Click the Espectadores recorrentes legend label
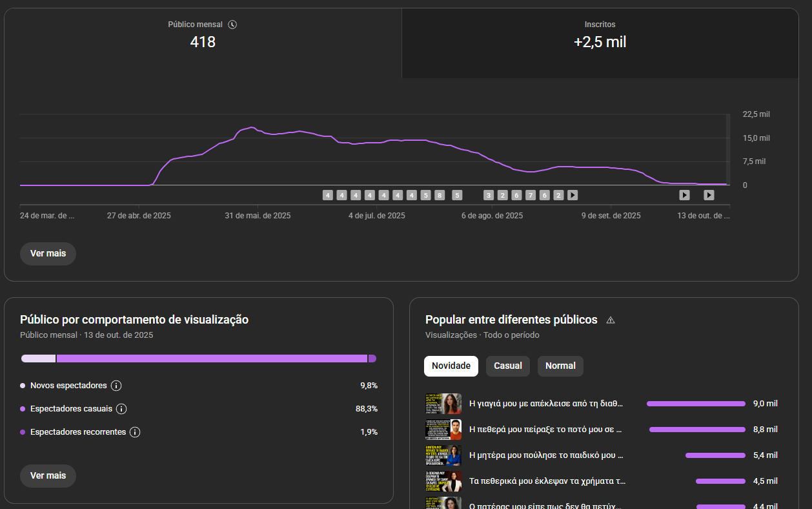 point(78,432)
